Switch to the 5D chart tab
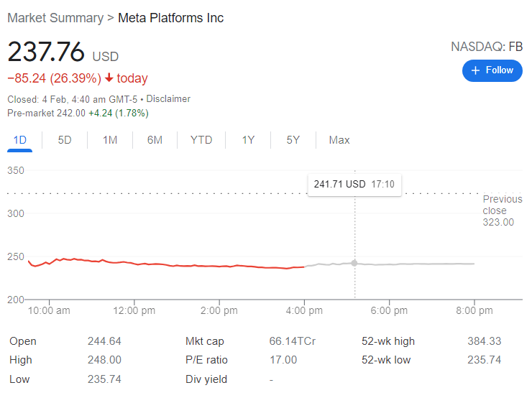This screenshot has width=532, height=398. click(65, 140)
